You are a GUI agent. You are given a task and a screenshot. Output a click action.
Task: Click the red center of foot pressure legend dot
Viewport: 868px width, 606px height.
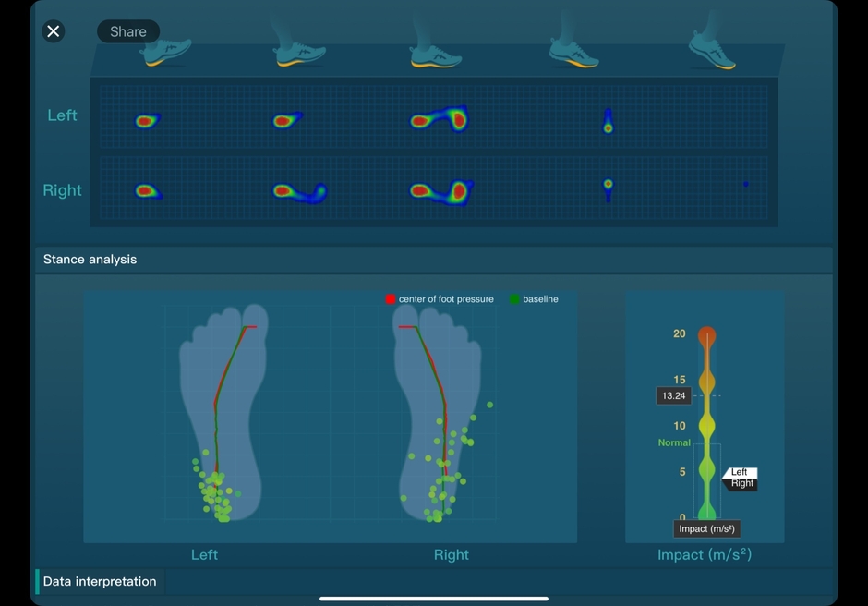391,299
